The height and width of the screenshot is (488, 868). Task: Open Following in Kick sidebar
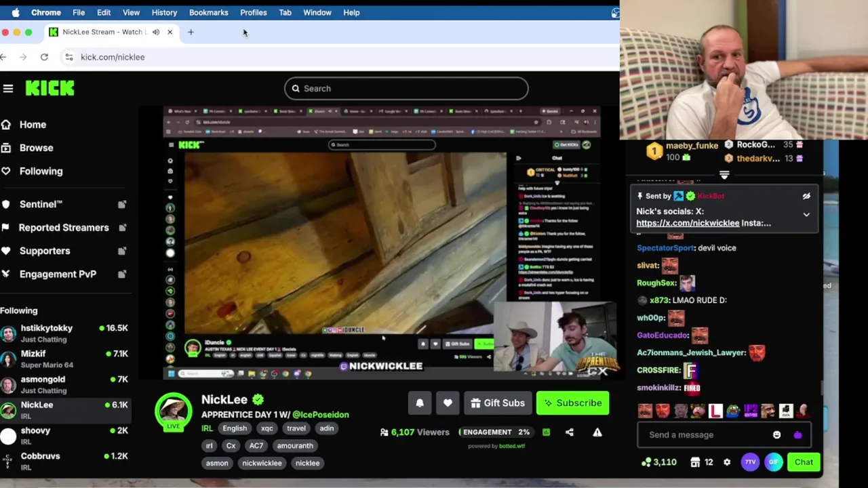click(41, 171)
